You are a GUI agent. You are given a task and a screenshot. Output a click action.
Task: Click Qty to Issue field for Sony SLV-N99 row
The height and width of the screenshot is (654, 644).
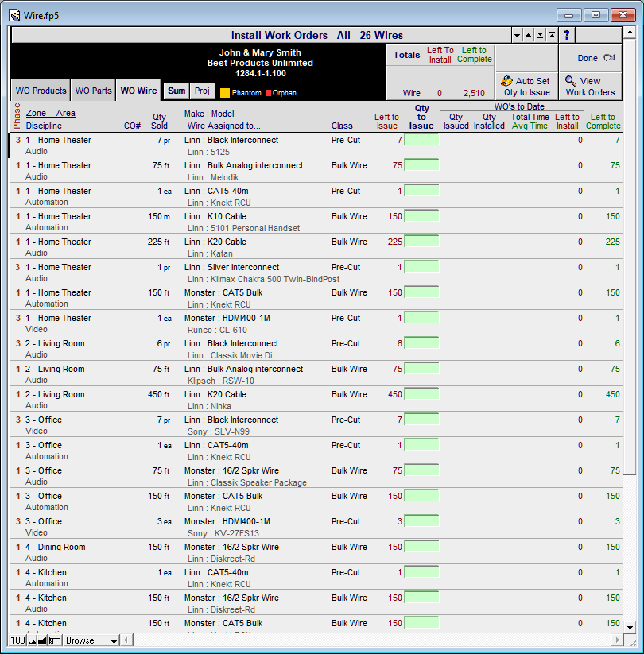coord(421,419)
